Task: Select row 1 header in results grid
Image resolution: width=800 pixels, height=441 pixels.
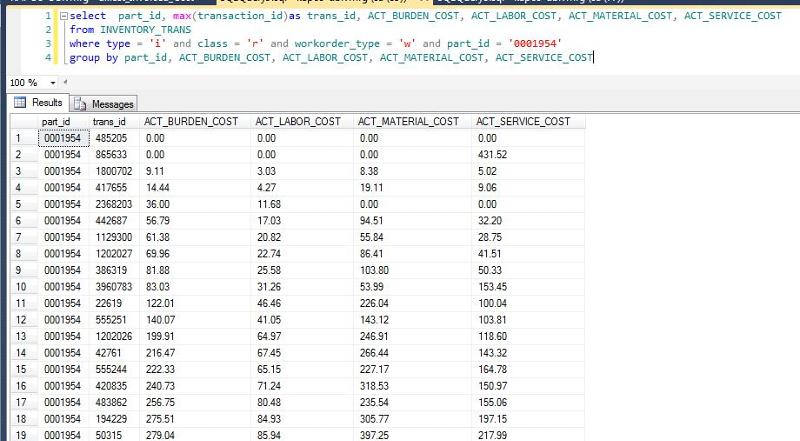Action: [24, 138]
